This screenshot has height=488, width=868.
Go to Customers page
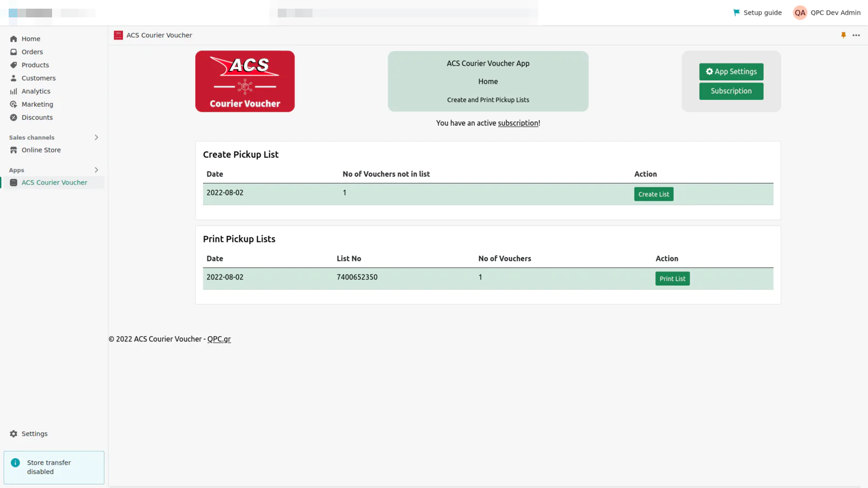click(39, 78)
